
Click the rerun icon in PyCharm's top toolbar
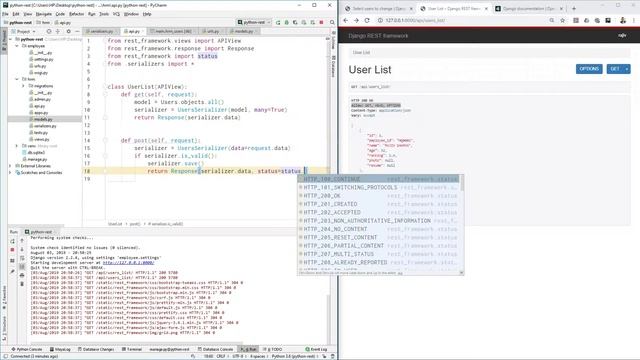tap(278, 22)
